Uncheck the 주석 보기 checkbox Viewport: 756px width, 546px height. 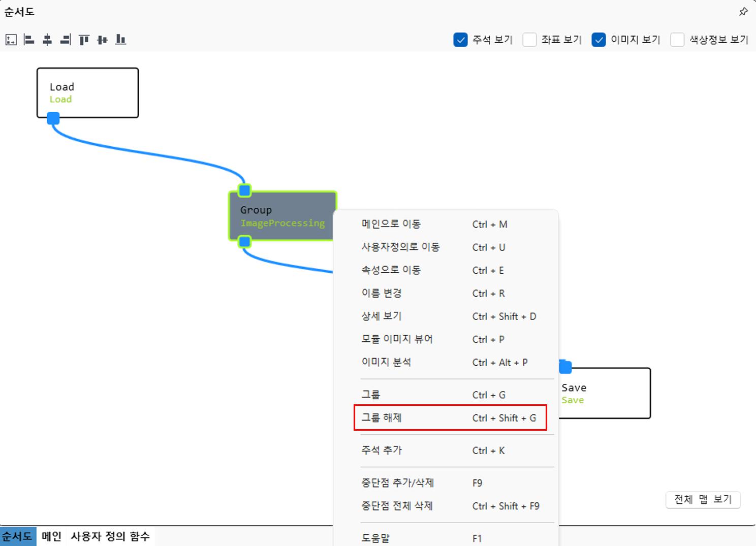click(x=460, y=40)
